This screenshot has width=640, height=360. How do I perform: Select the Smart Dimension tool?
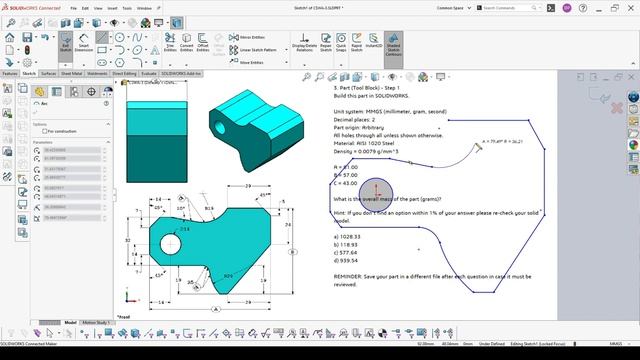84,43
